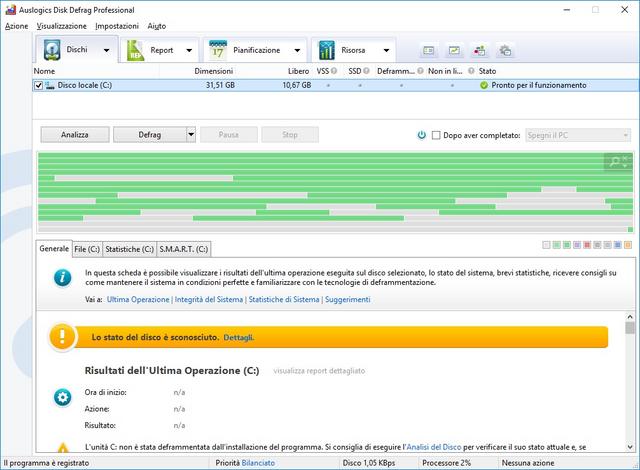Click the Analisi del Disco link
The width and height of the screenshot is (640, 470).
434,447
